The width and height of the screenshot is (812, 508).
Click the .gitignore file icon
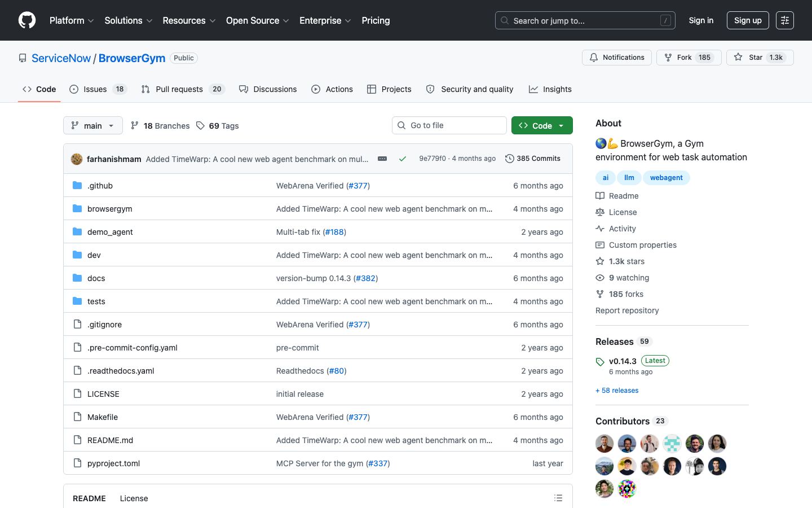(x=77, y=324)
